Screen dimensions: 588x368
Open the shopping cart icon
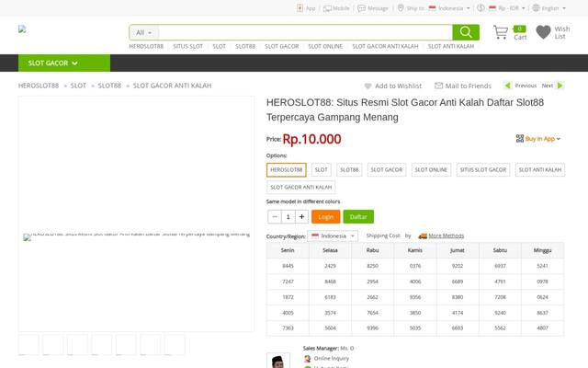coord(501,32)
